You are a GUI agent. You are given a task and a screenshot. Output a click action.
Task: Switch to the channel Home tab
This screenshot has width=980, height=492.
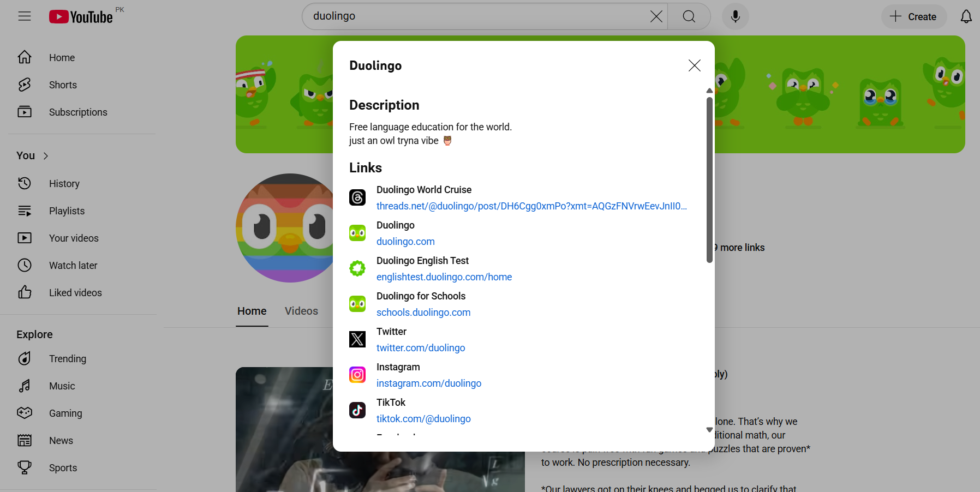(252, 311)
